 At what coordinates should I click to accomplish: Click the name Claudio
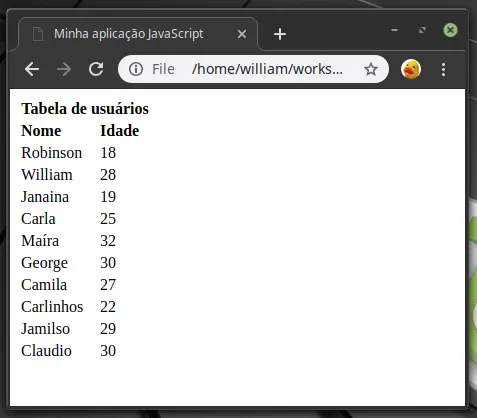tap(46, 351)
